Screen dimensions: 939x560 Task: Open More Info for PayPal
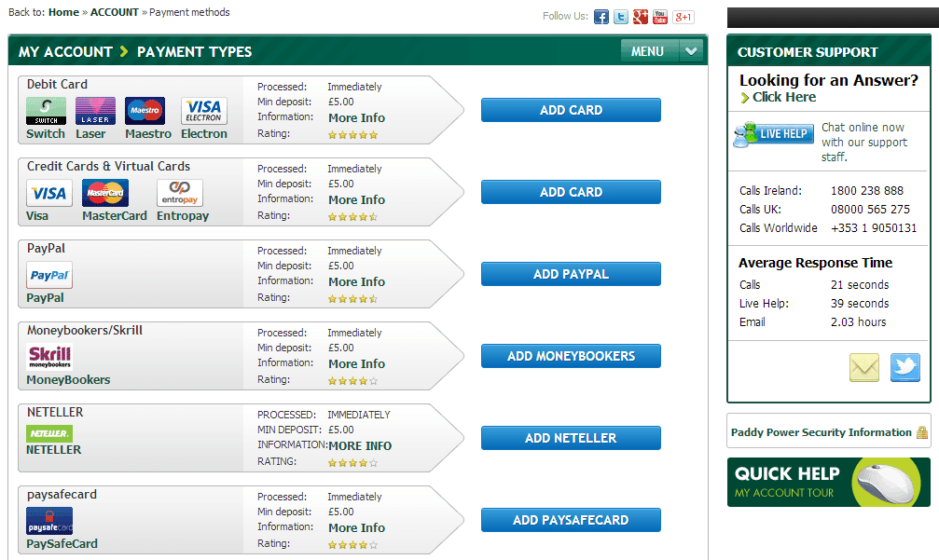356,281
